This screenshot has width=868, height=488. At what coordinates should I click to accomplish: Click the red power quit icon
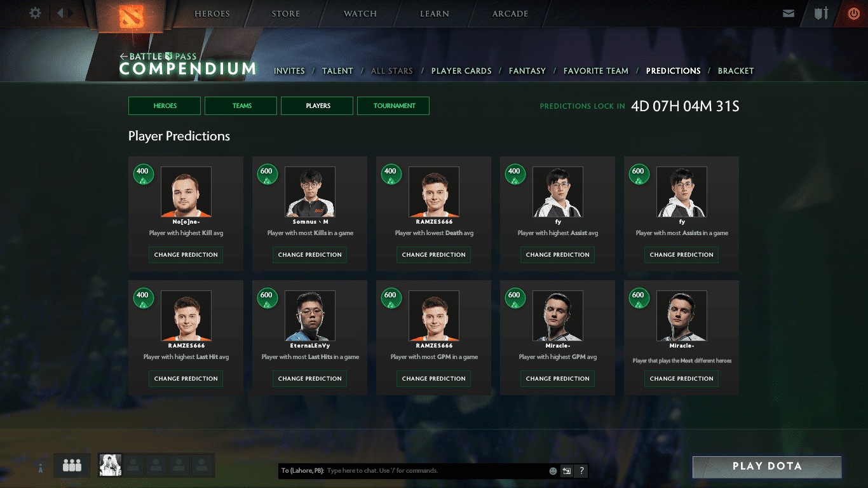tap(853, 13)
